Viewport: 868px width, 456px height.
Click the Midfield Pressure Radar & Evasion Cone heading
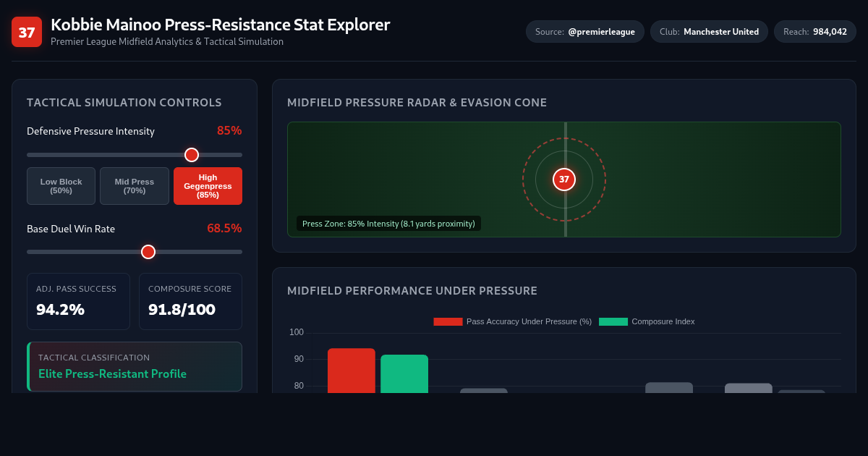point(417,103)
